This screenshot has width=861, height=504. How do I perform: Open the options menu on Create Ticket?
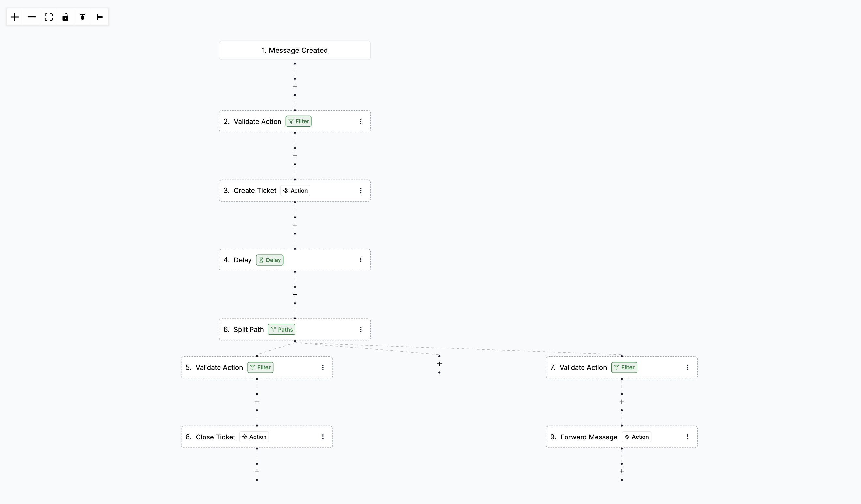coord(361,190)
